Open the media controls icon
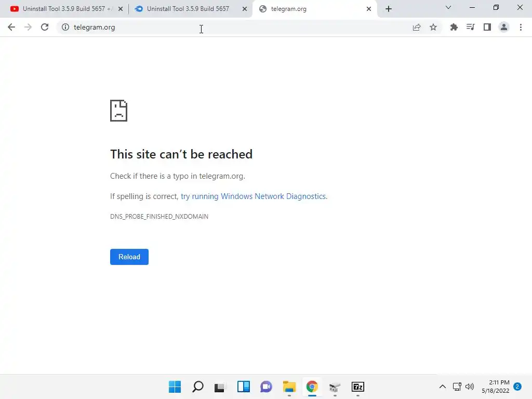Viewport: 532px width, 399px height. tap(471, 27)
